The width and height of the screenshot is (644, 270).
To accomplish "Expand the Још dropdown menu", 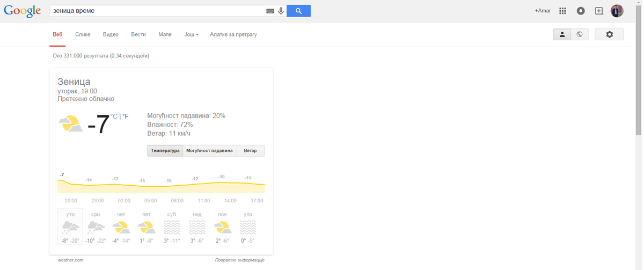I will click(x=192, y=34).
